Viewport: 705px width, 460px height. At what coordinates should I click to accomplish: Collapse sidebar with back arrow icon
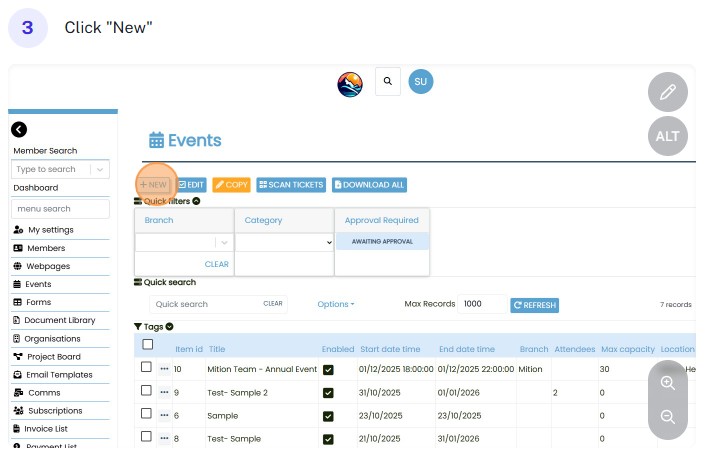[19, 129]
